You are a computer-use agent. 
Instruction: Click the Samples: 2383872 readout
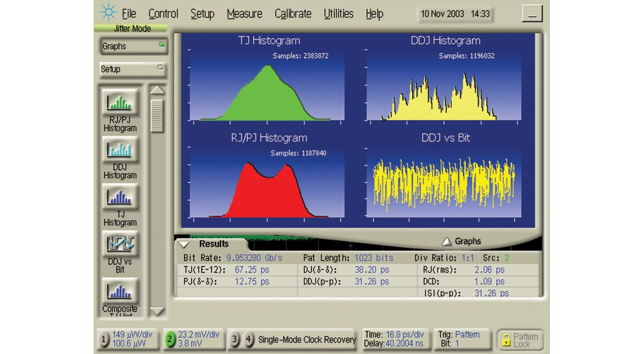pos(300,56)
